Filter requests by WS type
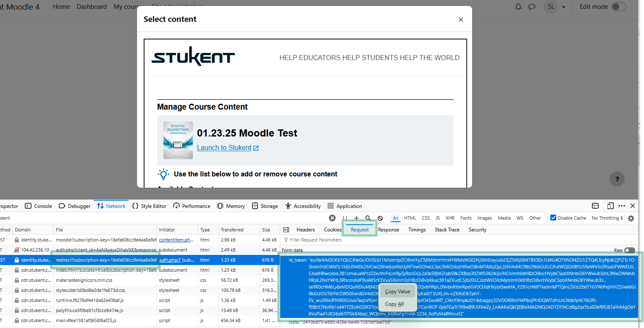This screenshot has height=328, width=644. coord(520,218)
